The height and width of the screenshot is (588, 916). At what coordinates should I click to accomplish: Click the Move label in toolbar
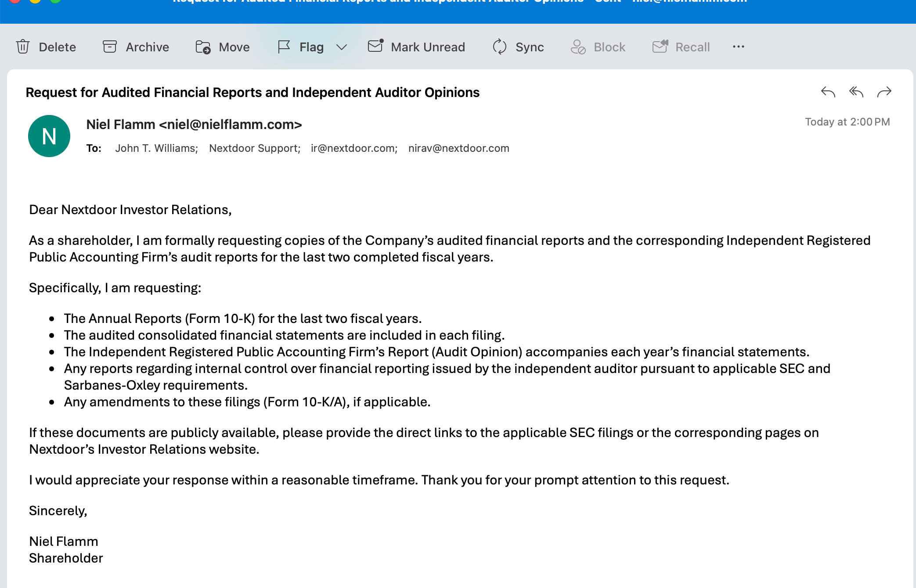234,47
